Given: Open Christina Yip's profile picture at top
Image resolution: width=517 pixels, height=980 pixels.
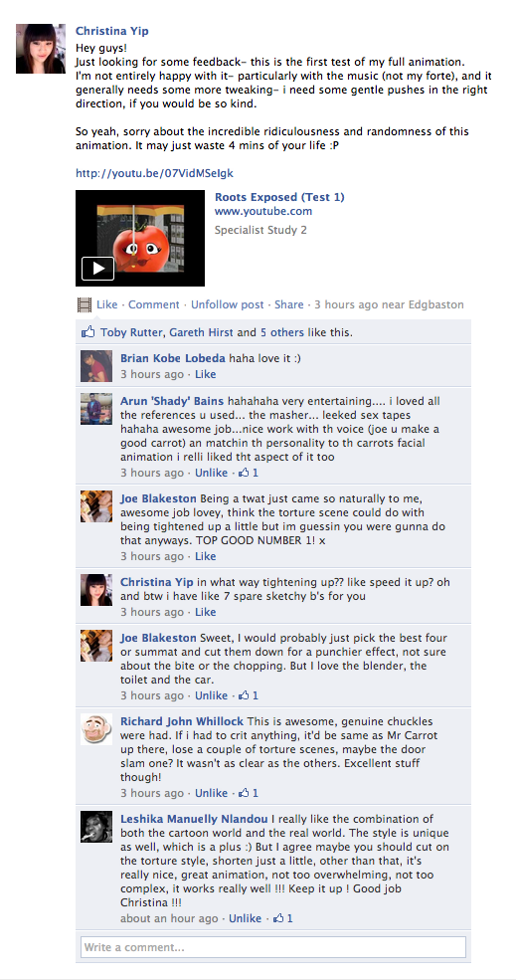Looking at the screenshot, I should point(41,49).
